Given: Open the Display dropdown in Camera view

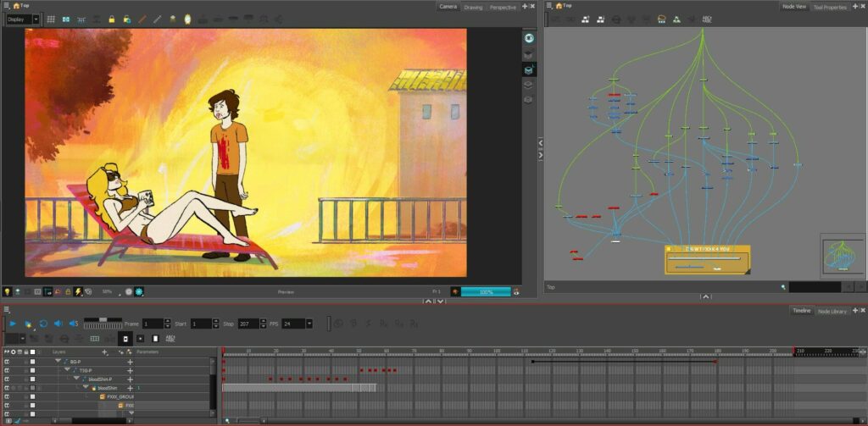Looking at the screenshot, I should click(23, 19).
